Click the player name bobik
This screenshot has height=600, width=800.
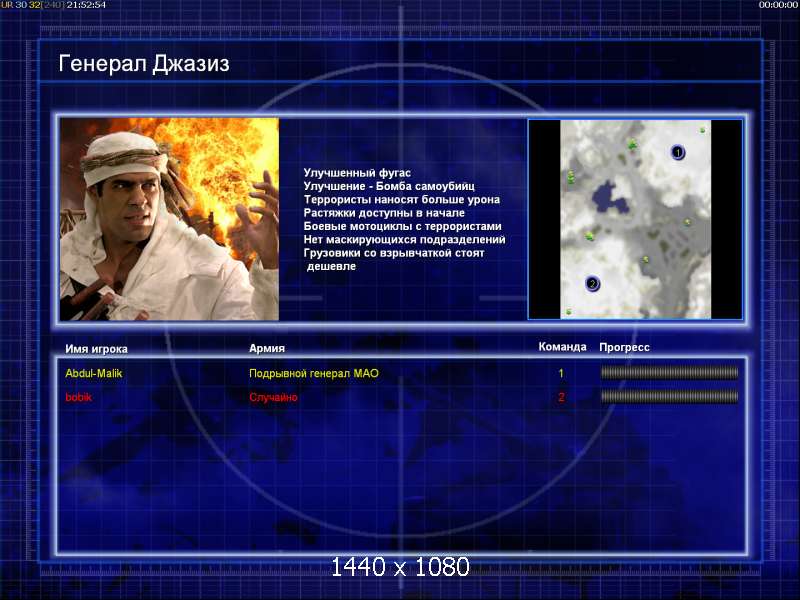click(x=79, y=397)
